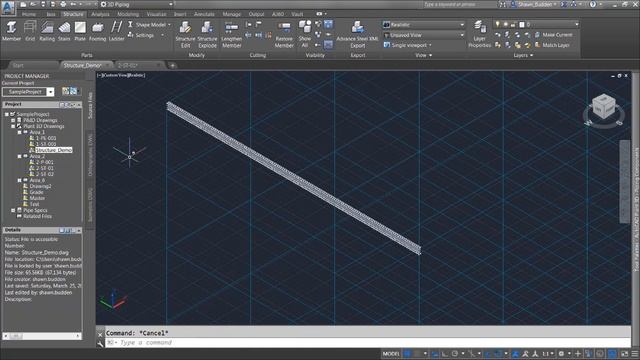Click the Match Layer button
The image size is (640, 360).
click(552, 45)
